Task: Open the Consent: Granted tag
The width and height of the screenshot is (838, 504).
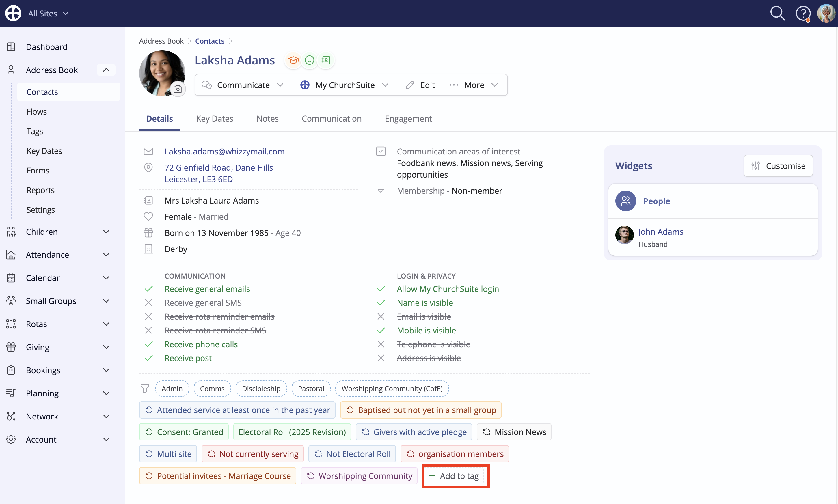Action: 184,432
